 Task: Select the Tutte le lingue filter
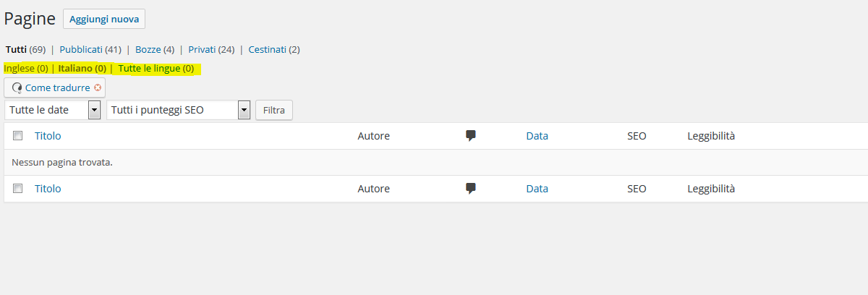pos(149,69)
